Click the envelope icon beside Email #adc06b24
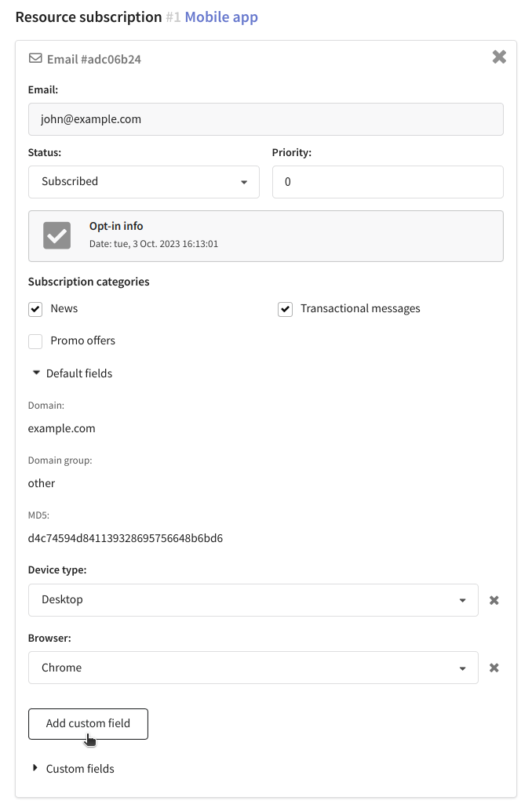The image size is (532, 808). point(35,58)
